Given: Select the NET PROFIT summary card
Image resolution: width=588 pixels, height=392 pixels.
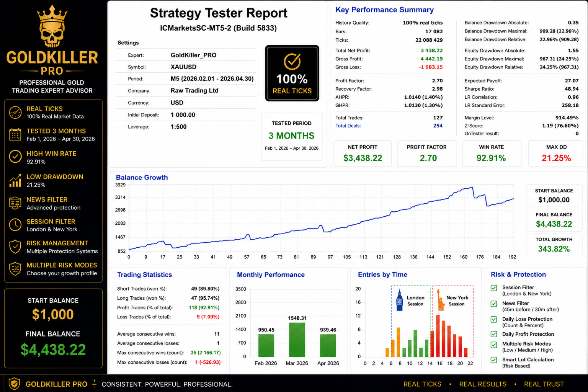Looking at the screenshot, I should click(363, 154).
